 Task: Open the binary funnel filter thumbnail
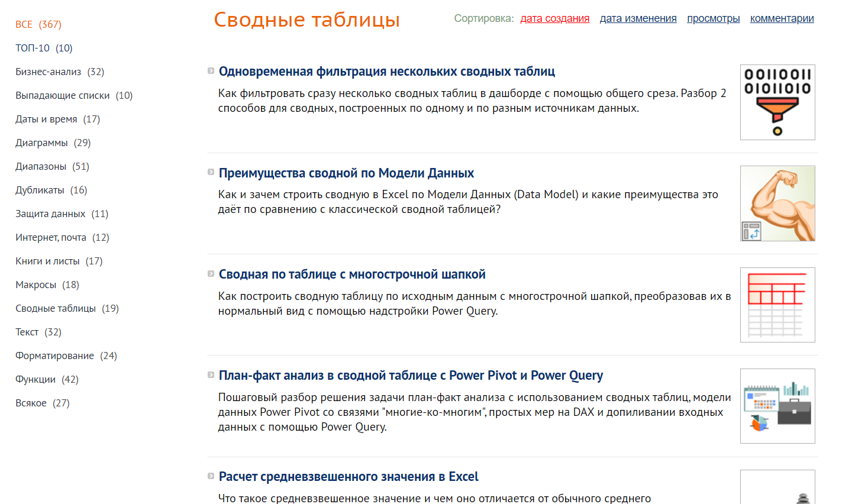coord(777,102)
